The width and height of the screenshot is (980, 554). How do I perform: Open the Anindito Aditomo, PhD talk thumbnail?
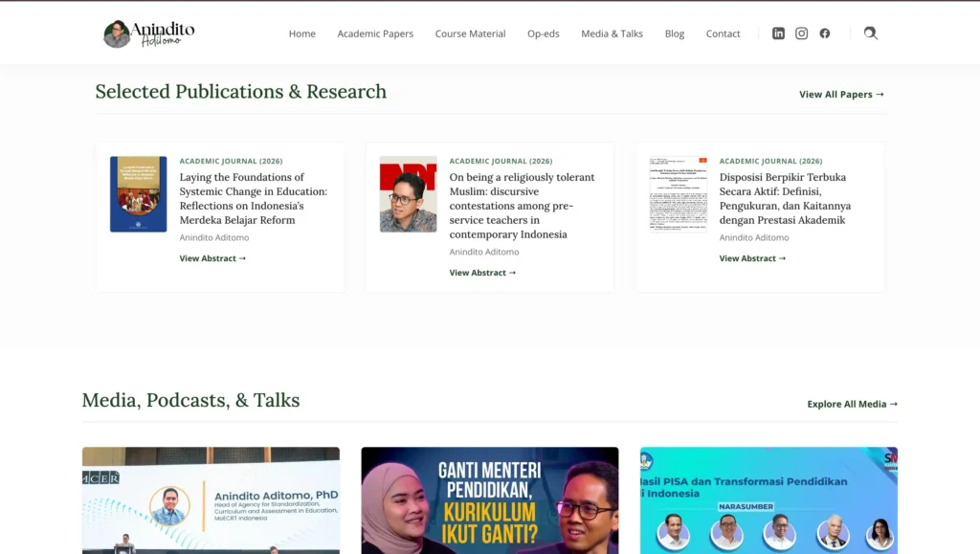pyautogui.click(x=211, y=500)
